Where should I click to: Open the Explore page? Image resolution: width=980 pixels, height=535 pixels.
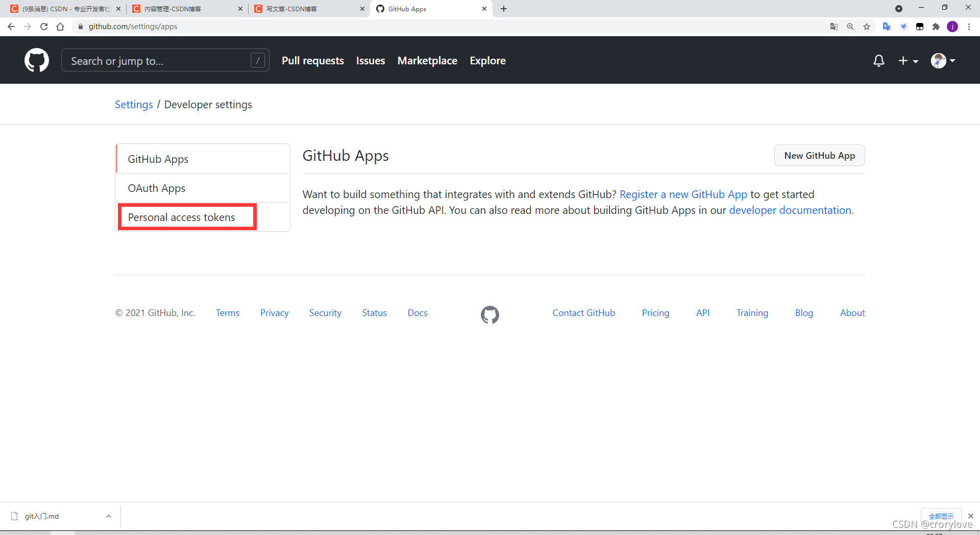tap(487, 61)
